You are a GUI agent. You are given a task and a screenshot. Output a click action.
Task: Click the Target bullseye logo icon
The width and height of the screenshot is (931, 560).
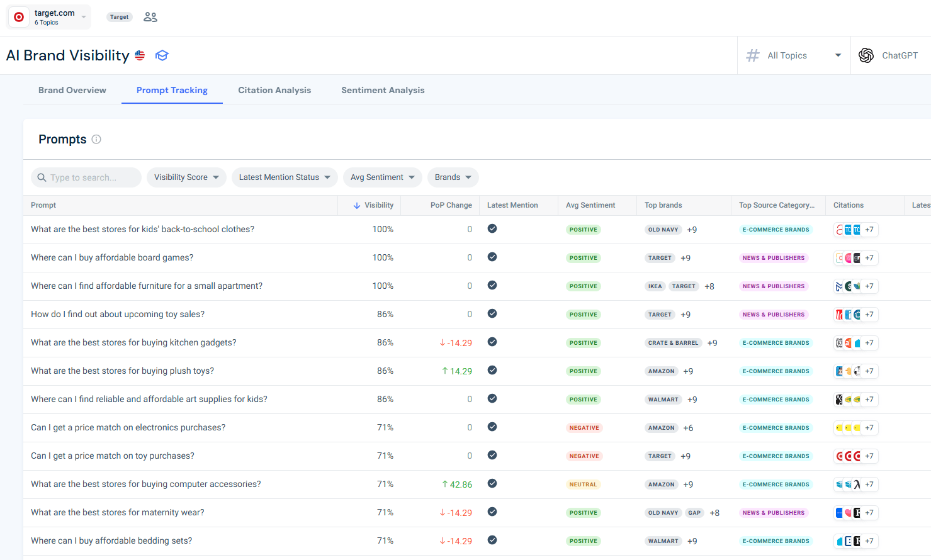coord(19,17)
